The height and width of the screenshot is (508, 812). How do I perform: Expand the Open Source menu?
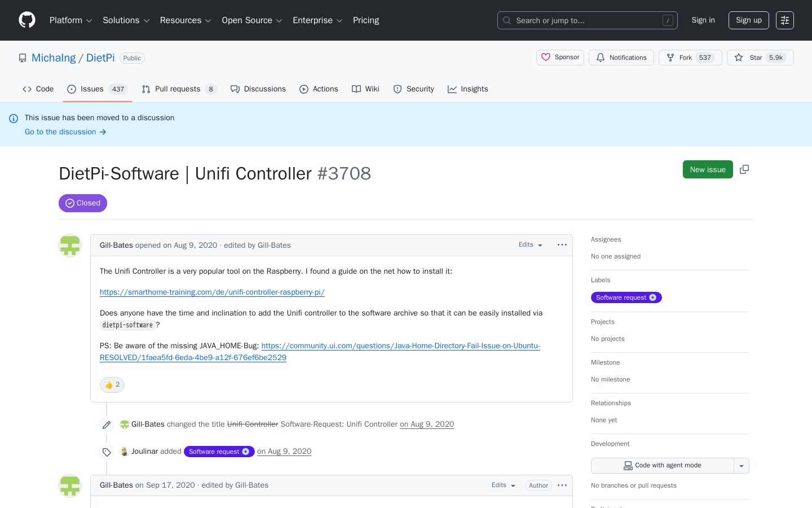pos(252,20)
